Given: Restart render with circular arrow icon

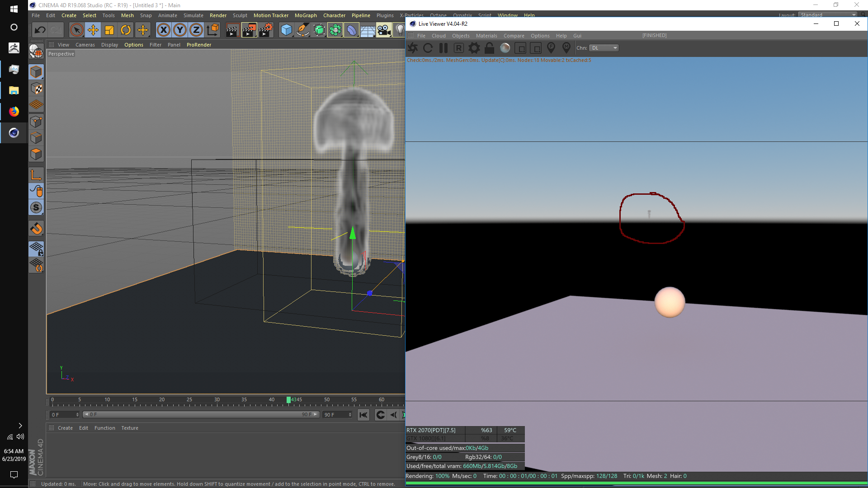Looking at the screenshot, I should coord(428,48).
